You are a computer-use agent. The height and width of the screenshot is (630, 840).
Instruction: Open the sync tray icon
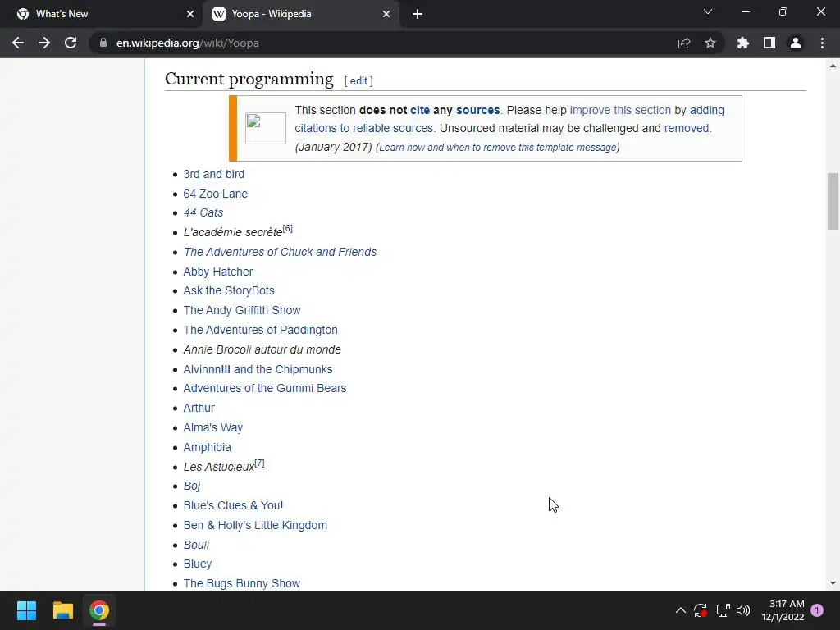pyautogui.click(x=701, y=610)
